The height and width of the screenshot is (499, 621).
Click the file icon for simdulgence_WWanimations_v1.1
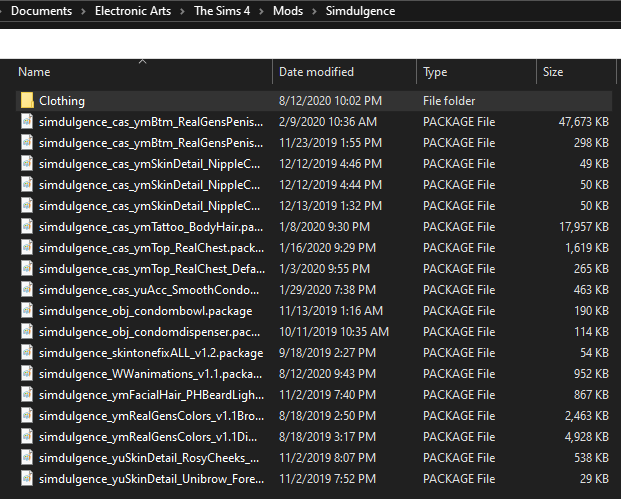click(x=26, y=374)
